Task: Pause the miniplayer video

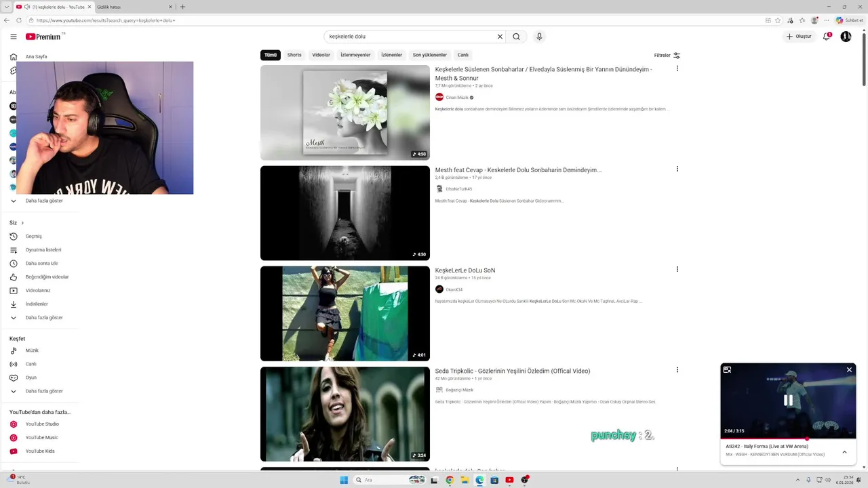Action: coord(788,401)
